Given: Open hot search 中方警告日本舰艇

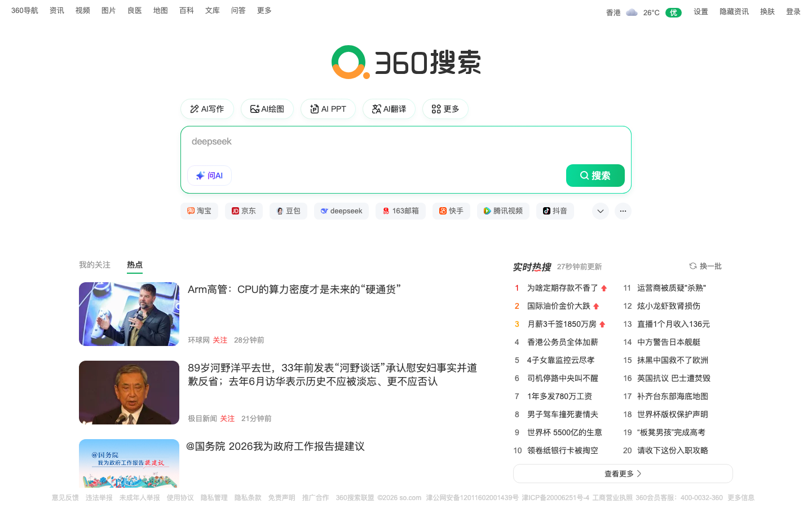Looking at the screenshot, I should (x=669, y=342).
